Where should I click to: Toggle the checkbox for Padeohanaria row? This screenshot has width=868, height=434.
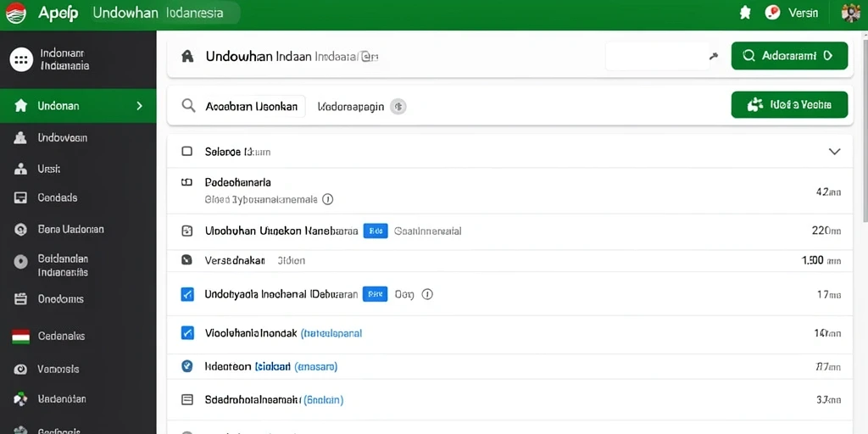coord(187,181)
